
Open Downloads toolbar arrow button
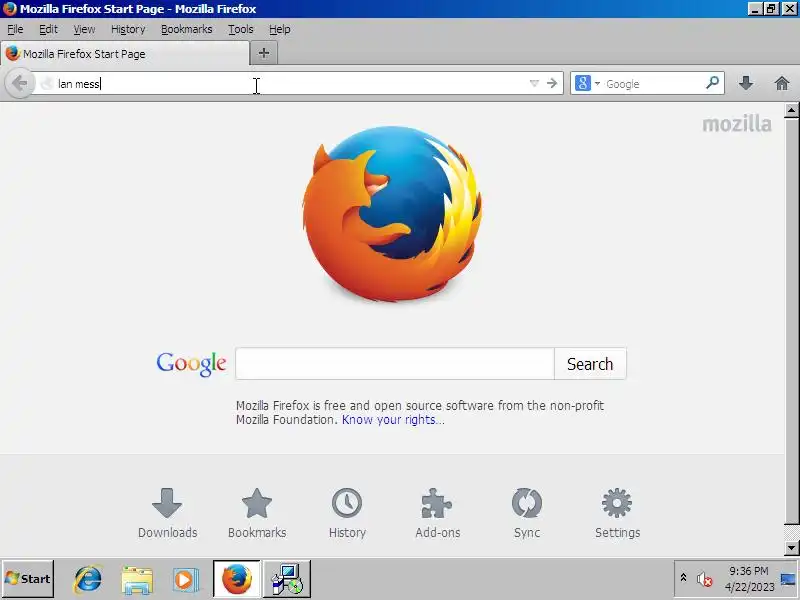point(746,83)
